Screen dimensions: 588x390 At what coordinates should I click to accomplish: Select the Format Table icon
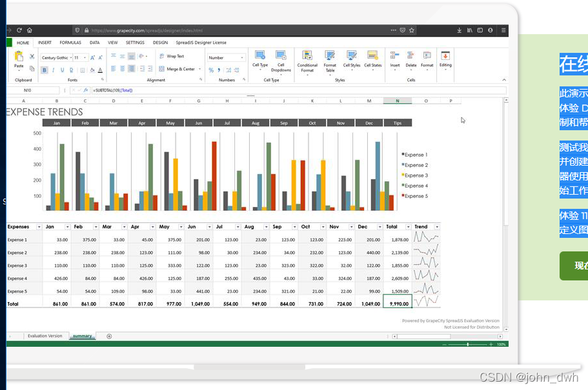[329, 55]
